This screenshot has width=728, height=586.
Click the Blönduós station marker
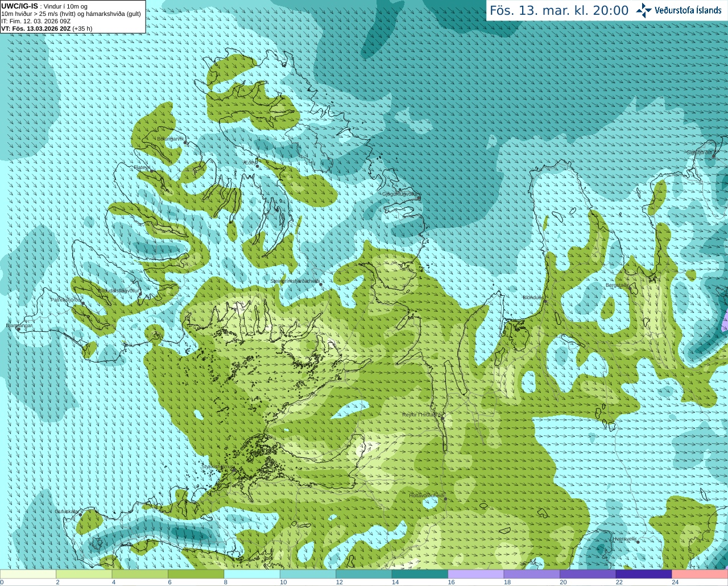click(x=545, y=301)
